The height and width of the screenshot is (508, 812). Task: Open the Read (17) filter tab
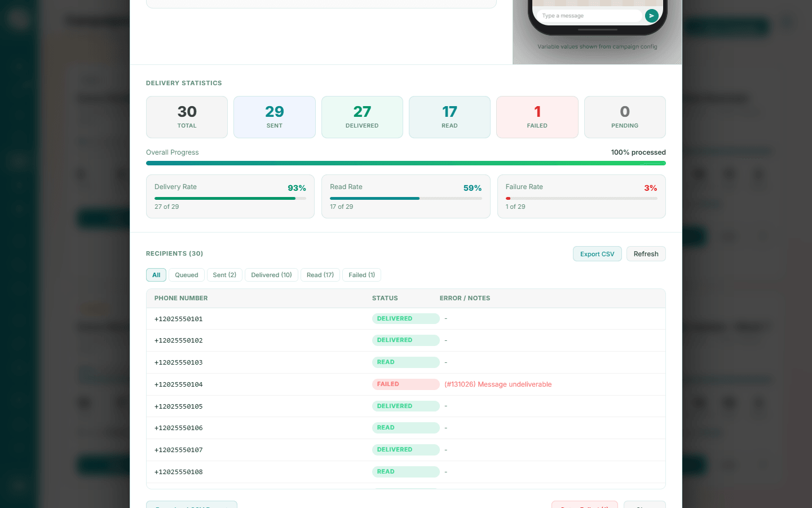[320, 275]
